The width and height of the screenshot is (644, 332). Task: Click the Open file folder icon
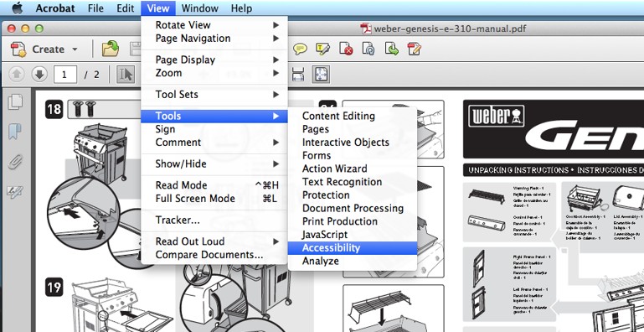coord(110,49)
